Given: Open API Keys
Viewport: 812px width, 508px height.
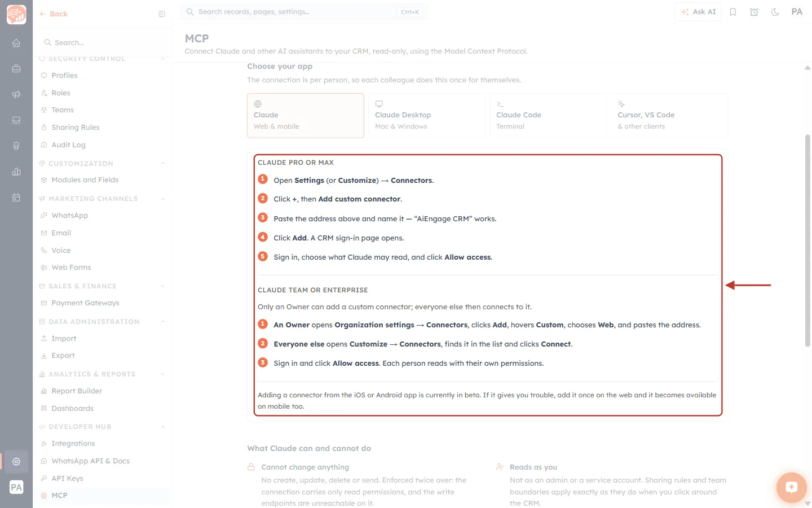Looking at the screenshot, I should (104, 479).
